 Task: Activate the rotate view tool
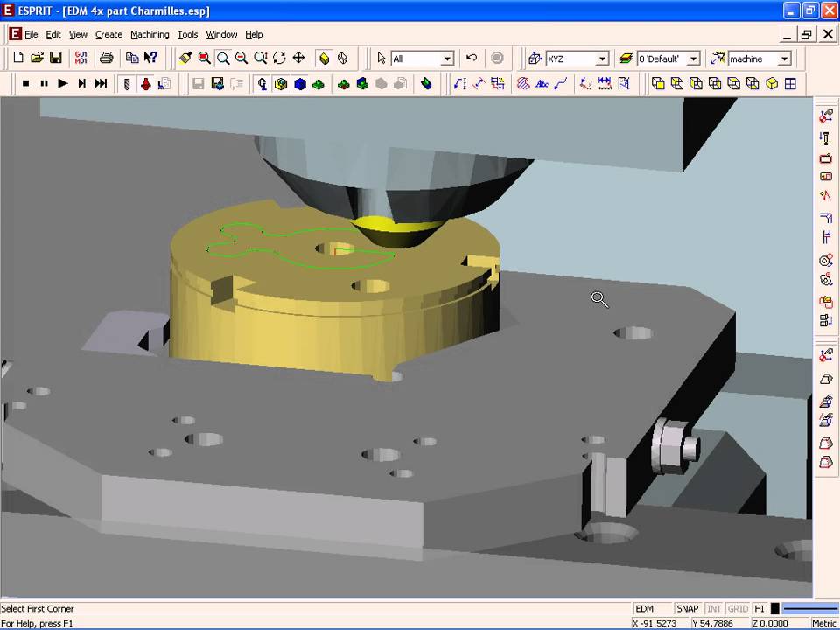tap(279, 58)
